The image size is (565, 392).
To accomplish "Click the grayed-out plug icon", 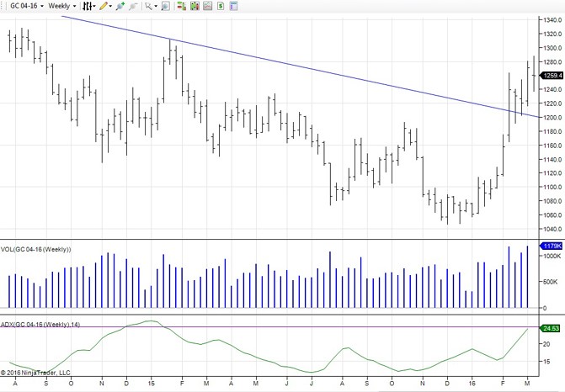I will point(133,6).
